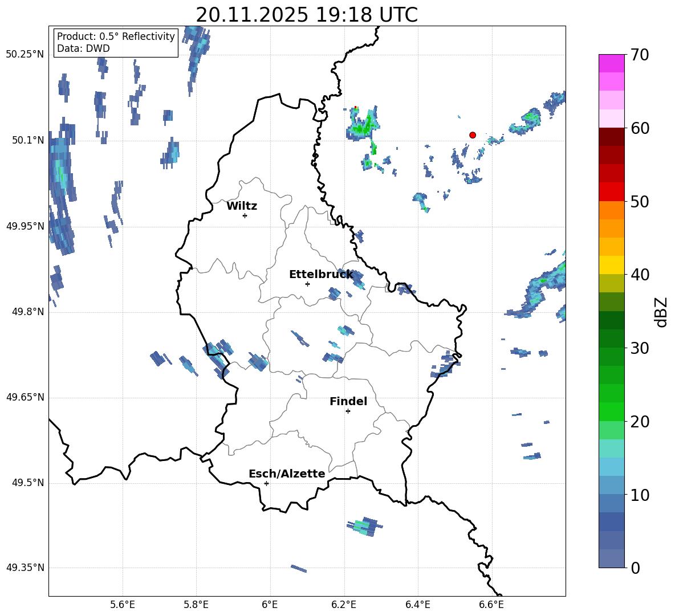Click the dBZ colorbar axis label

pos(661,312)
